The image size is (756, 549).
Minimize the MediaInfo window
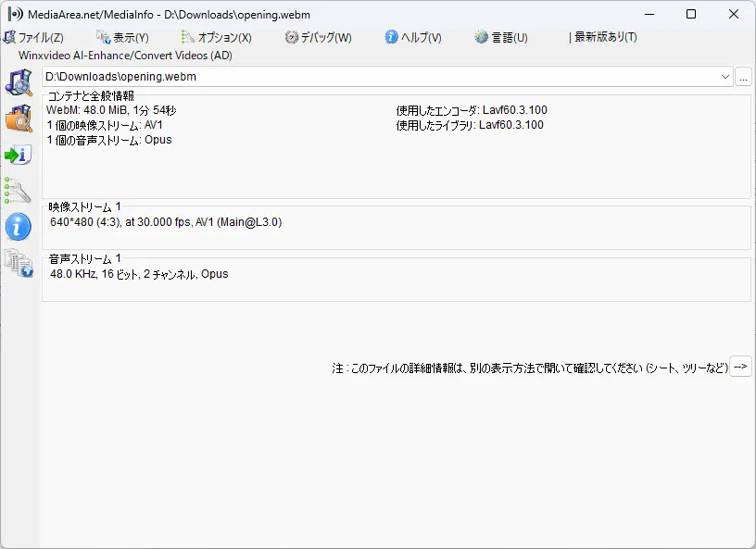coord(649,14)
